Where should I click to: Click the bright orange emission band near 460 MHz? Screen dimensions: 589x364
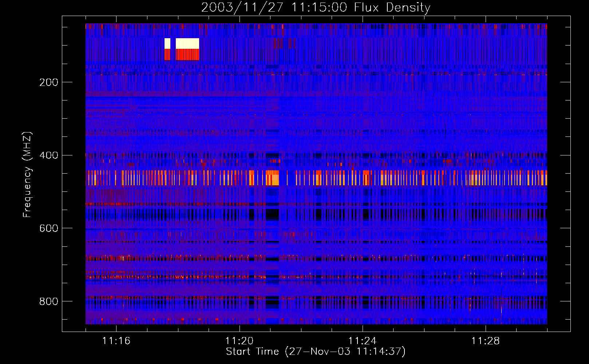316,178
